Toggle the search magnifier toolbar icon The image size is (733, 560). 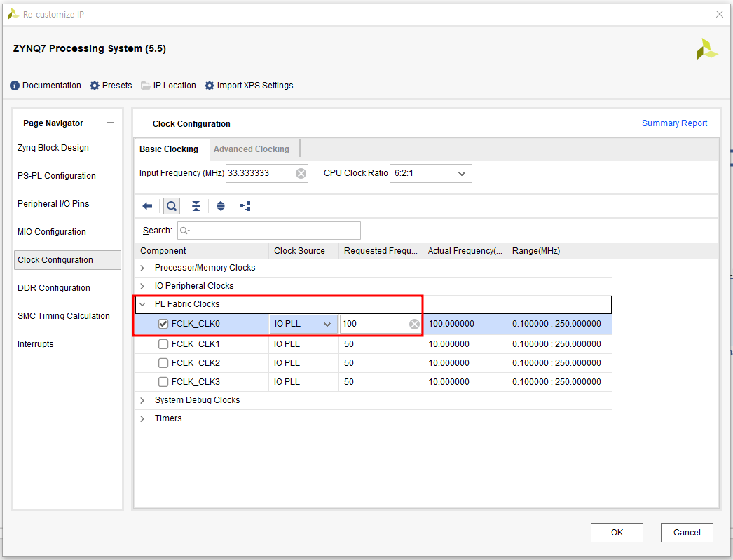pyautogui.click(x=172, y=206)
